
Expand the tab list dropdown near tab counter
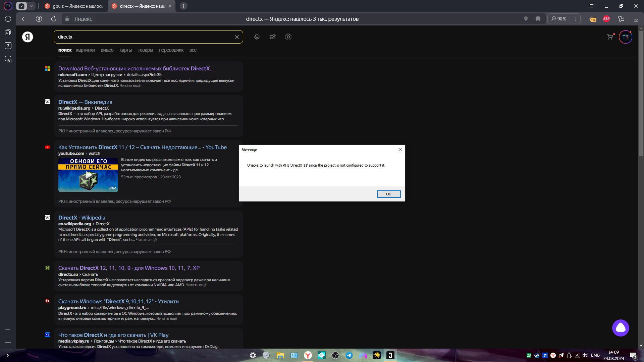click(31, 6)
